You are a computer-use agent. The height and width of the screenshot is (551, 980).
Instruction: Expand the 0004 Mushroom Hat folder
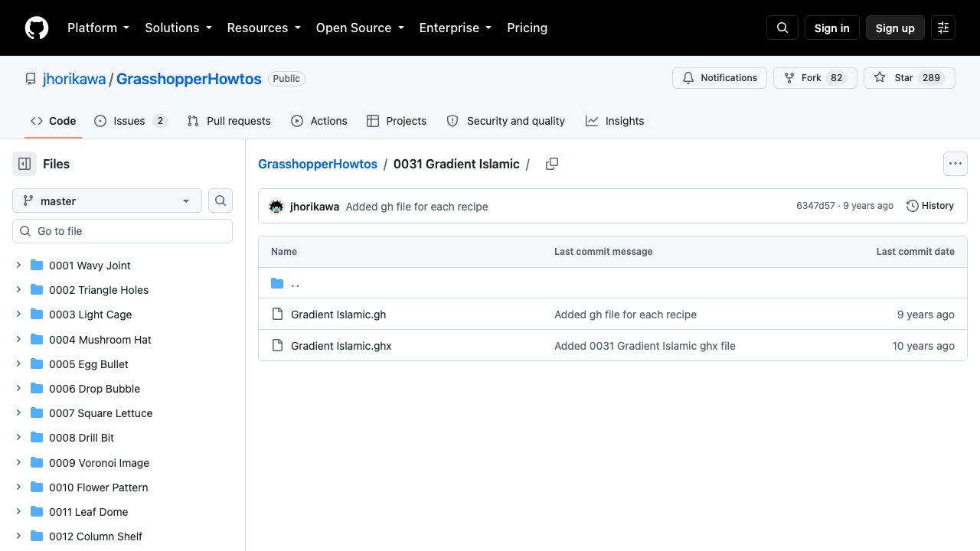pyautogui.click(x=18, y=339)
